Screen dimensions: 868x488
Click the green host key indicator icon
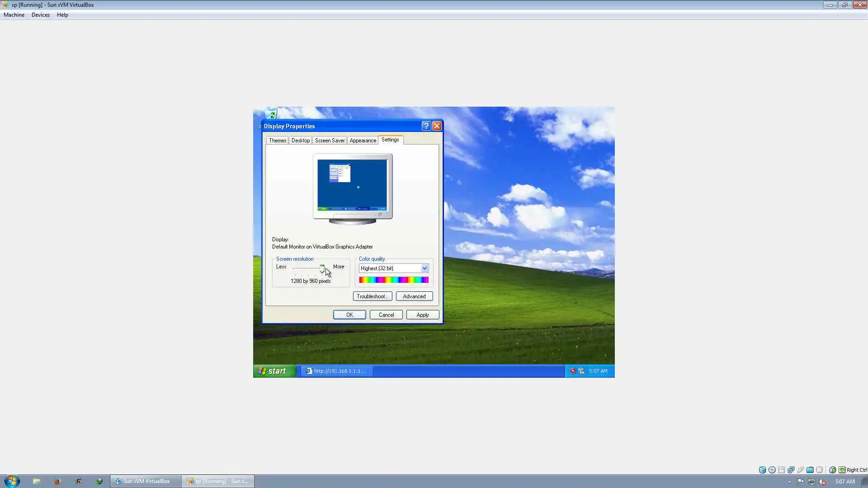pos(842,470)
